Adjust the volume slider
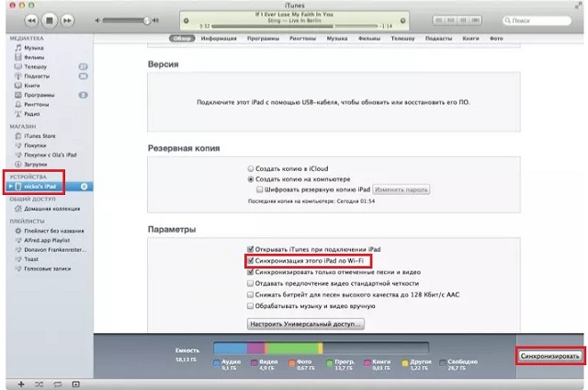Image resolution: width=588 pixels, height=390 pixels. pyautogui.click(x=126, y=20)
